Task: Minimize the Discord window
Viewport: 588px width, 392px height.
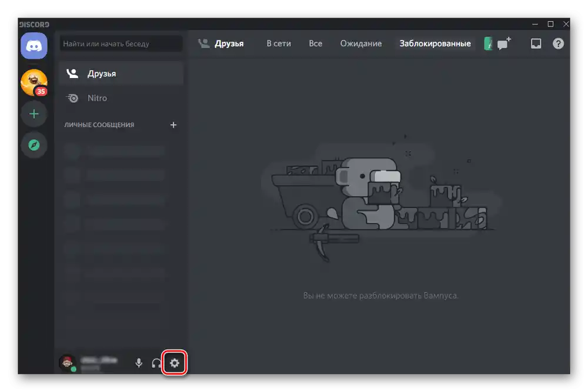Action: (535, 24)
